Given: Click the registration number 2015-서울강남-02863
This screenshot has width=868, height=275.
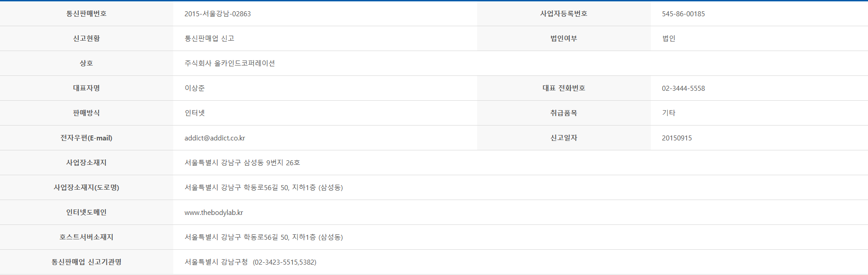Looking at the screenshot, I should pyautogui.click(x=218, y=14).
